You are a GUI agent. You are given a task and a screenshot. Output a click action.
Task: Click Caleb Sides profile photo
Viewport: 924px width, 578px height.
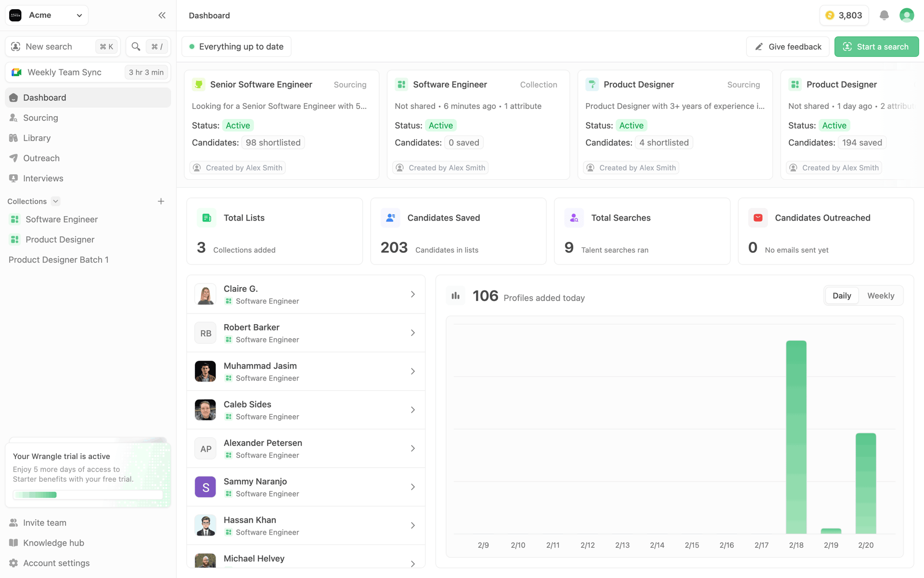point(205,410)
